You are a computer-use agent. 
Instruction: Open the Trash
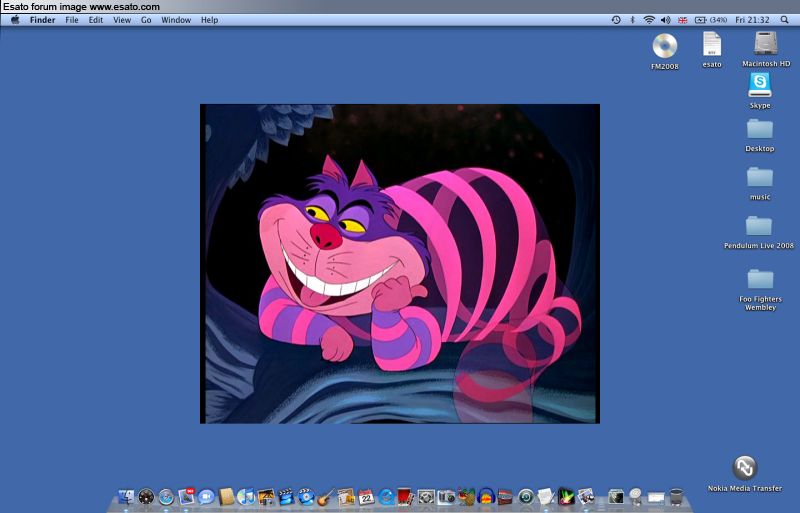pos(676,497)
